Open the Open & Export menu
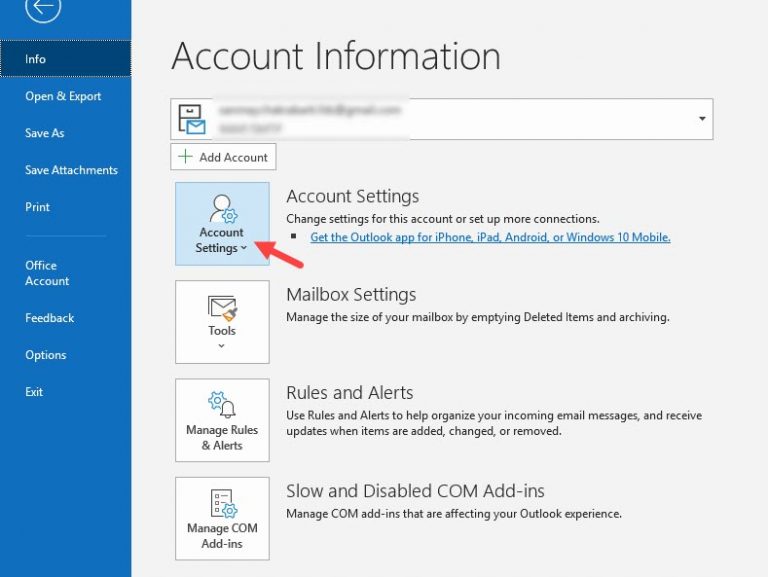The width and height of the screenshot is (768, 577). tap(63, 96)
